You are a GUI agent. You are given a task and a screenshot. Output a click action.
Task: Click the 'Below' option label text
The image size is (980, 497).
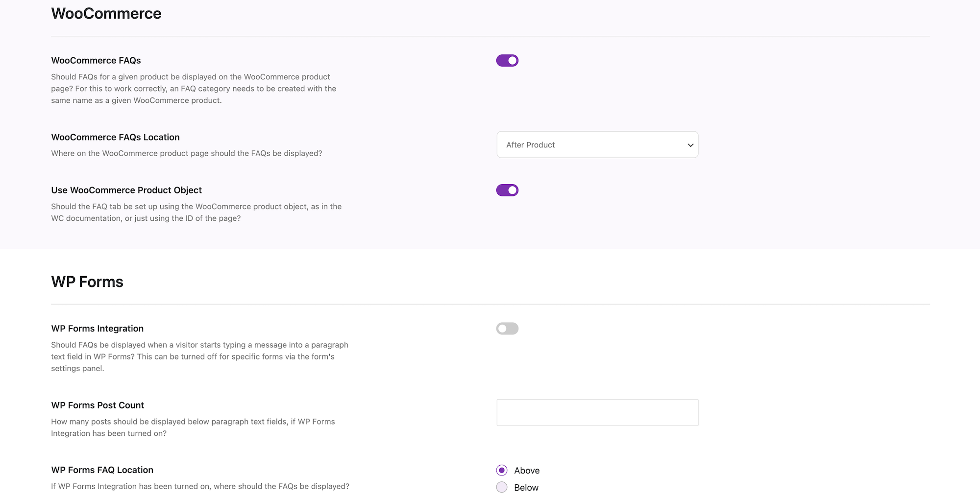[526, 488]
